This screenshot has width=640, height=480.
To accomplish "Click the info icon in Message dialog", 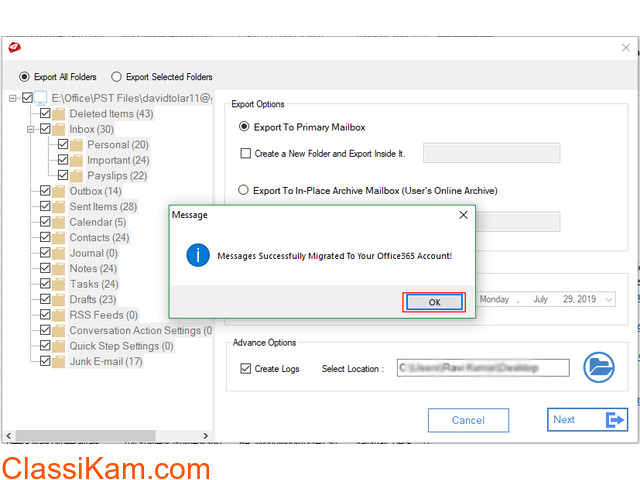I will pyautogui.click(x=198, y=255).
